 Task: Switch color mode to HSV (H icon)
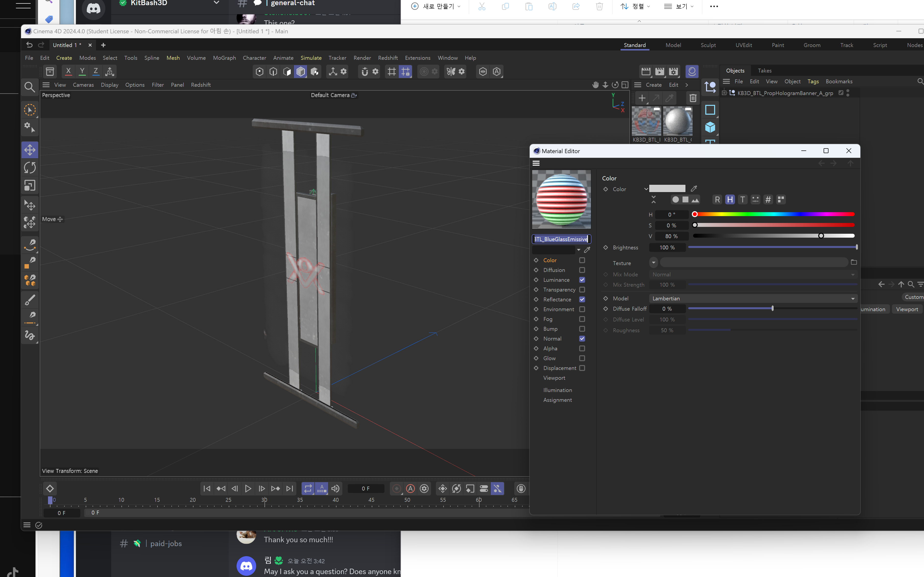730,200
